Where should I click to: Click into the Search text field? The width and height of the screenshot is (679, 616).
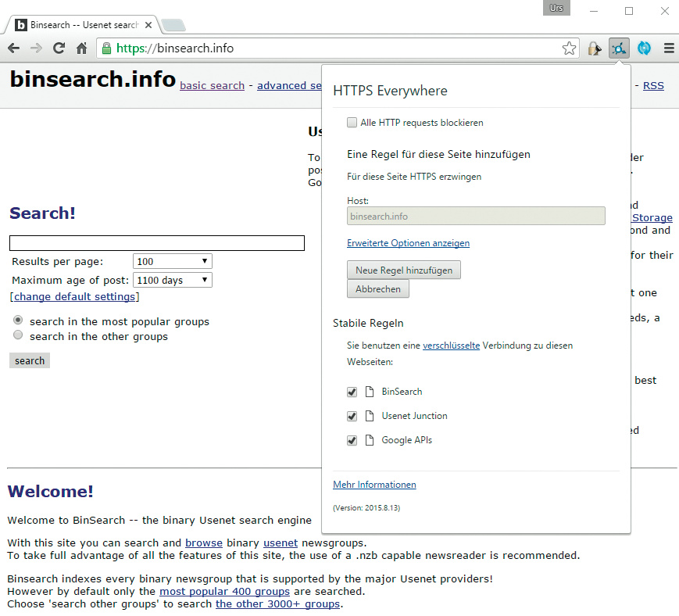(156, 244)
